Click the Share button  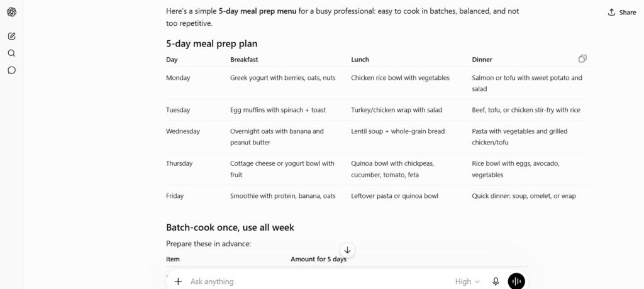point(622,13)
